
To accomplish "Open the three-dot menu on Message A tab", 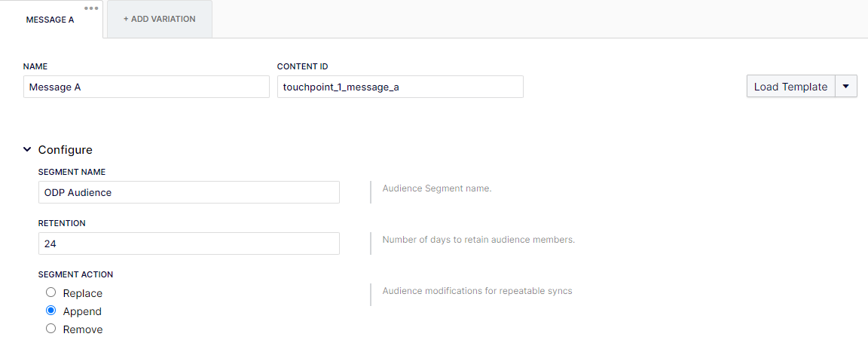I will click(x=91, y=8).
